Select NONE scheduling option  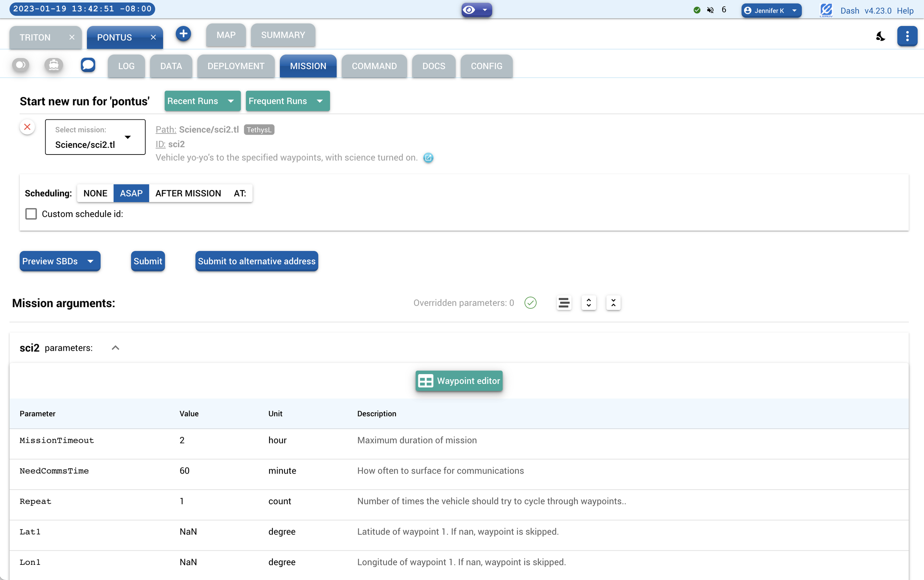[95, 193]
